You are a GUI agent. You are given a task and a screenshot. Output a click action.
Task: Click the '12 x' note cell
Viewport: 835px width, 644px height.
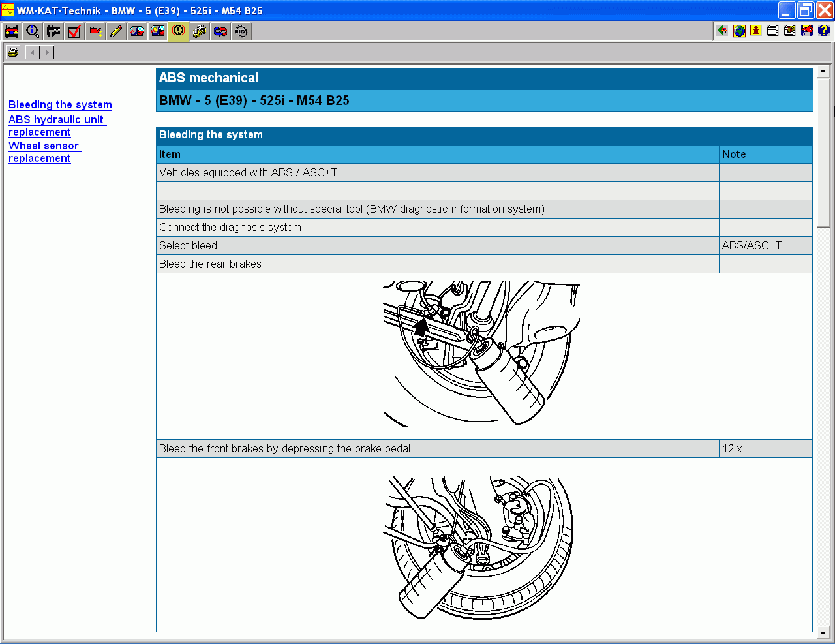766,448
